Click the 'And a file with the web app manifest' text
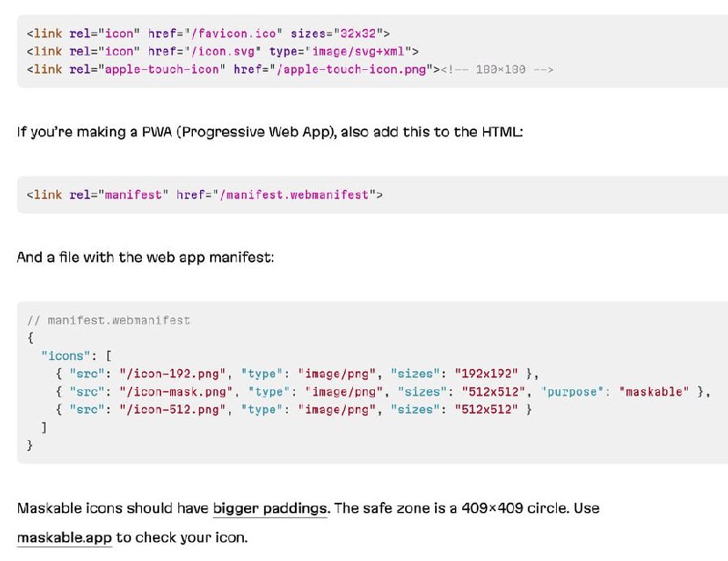Viewport: 728px width, 561px height. [x=146, y=257]
